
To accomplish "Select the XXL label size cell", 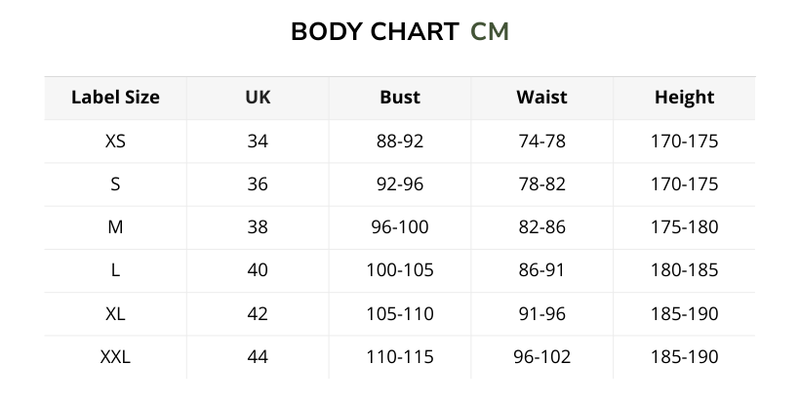I will 115,357.
